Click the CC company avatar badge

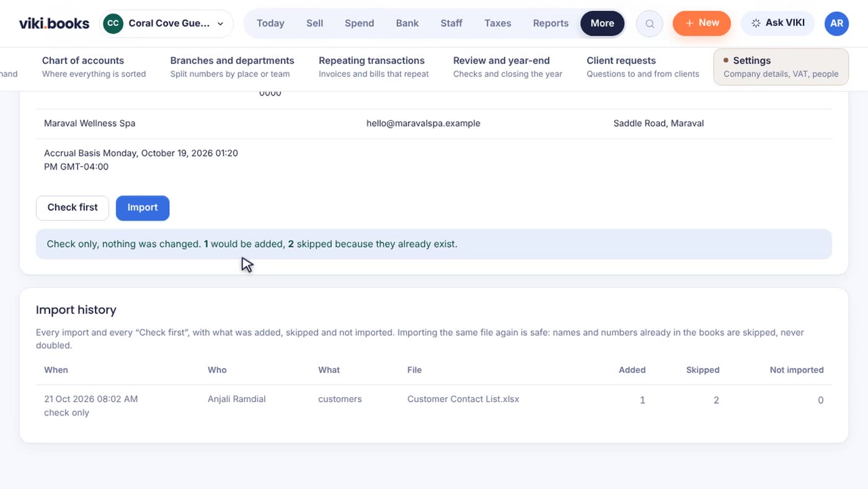click(113, 24)
